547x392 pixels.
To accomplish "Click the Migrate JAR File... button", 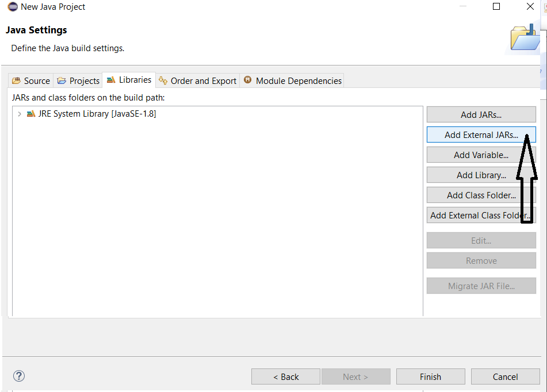I will [x=481, y=286].
